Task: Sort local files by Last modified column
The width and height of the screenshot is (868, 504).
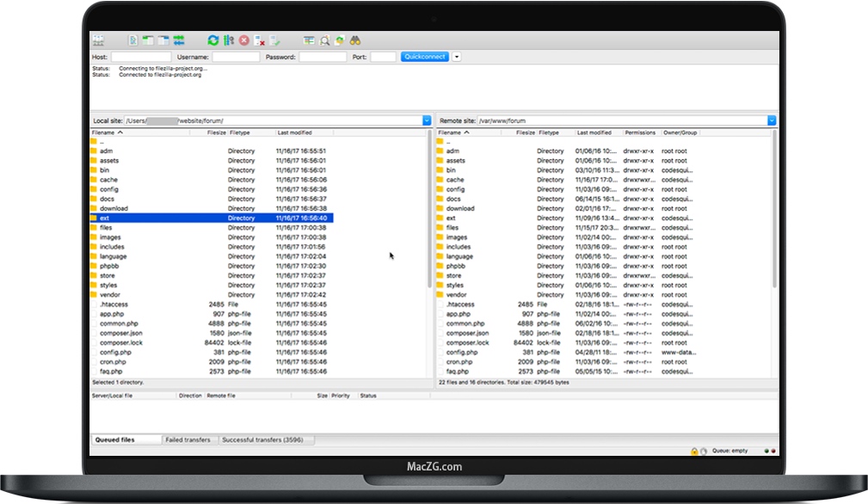Action: tap(294, 133)
